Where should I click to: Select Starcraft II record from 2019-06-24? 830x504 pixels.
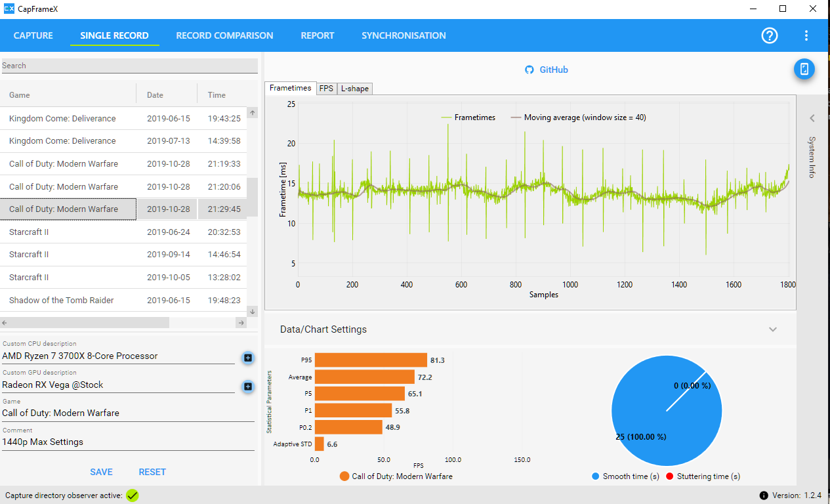tap(123, 232)
